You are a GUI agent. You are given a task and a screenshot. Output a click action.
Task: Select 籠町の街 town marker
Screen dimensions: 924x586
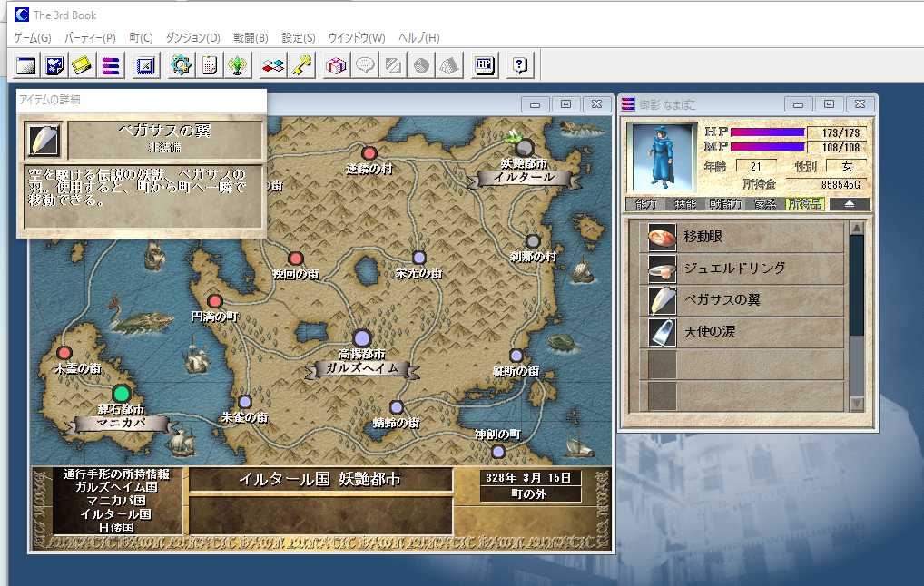516,356
